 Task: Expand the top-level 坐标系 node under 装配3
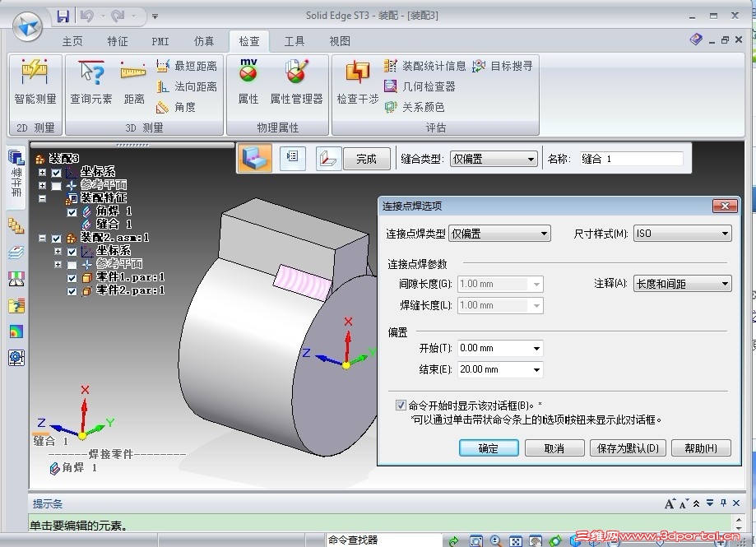click(43, 172)
